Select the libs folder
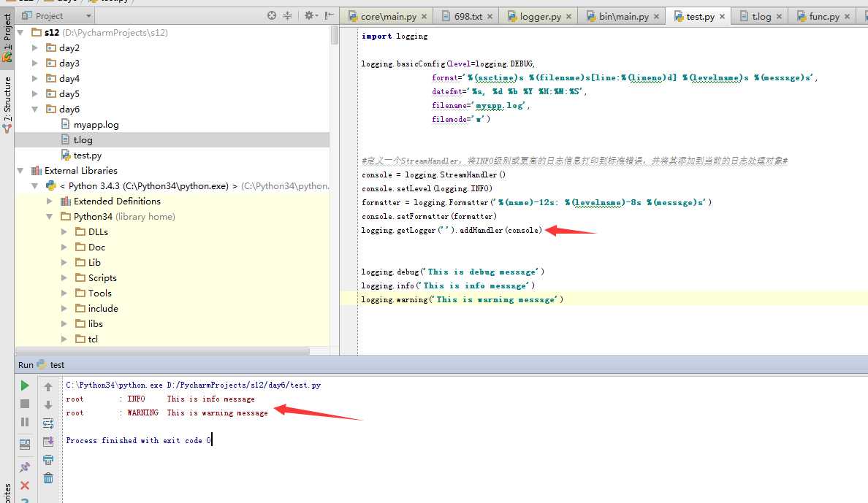 click(95, 323)
